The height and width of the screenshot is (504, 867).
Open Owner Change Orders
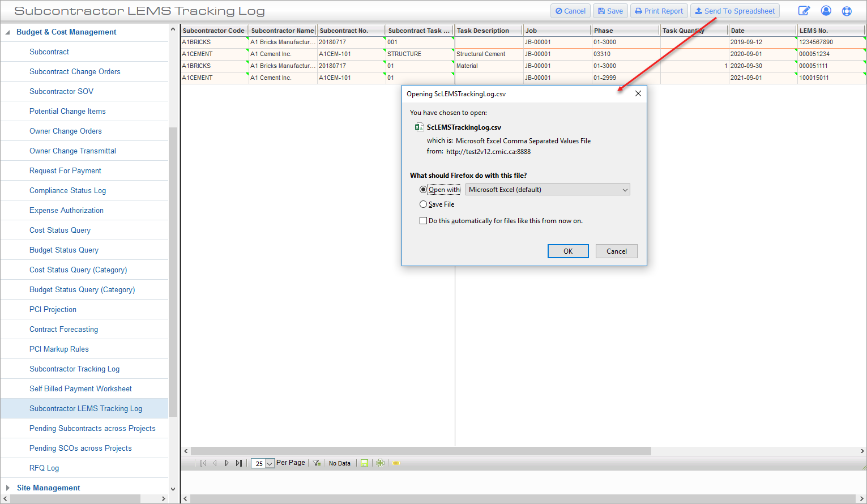[x=66, y=131]
